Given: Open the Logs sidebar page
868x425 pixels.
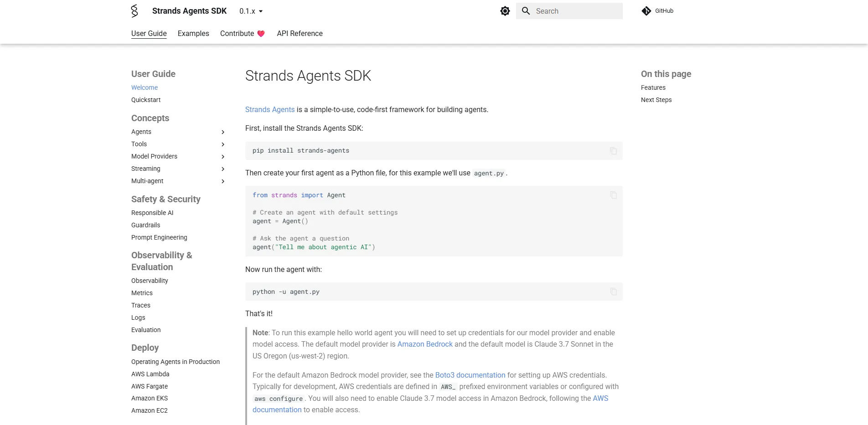Looking at the screenshot, I should [x=138, y=317].
